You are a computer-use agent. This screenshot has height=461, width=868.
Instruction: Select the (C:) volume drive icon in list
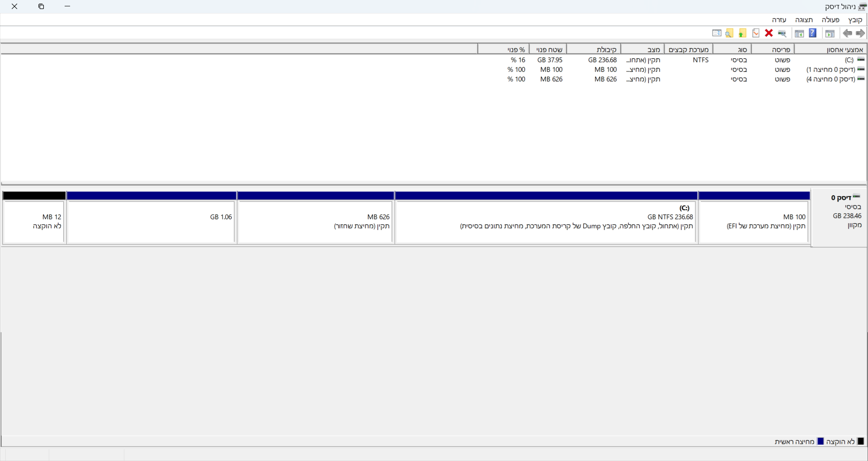(x=861, y=60)
